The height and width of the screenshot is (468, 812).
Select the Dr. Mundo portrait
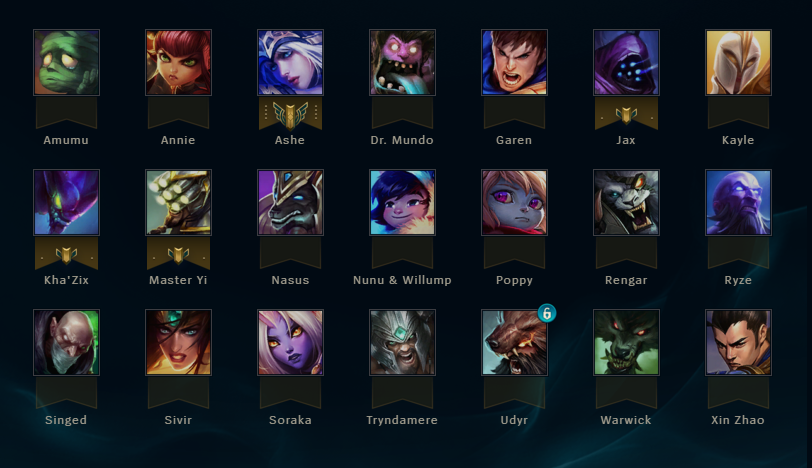pyautogui.click(x=402, y=63)
